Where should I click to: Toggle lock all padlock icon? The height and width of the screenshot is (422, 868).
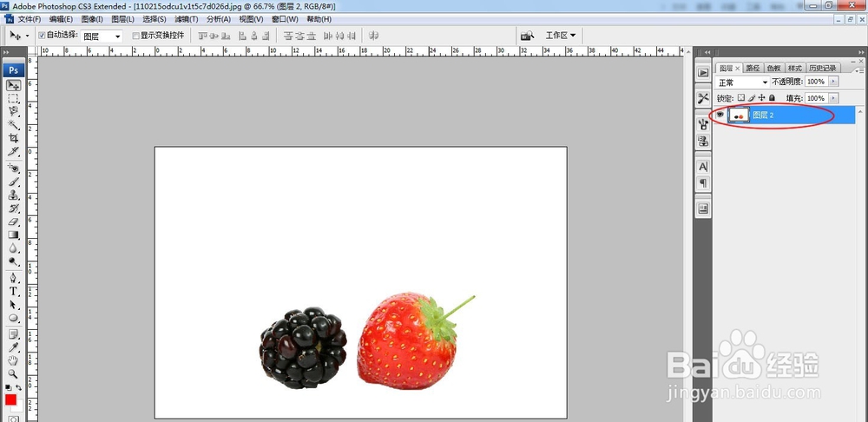[773, 98]
